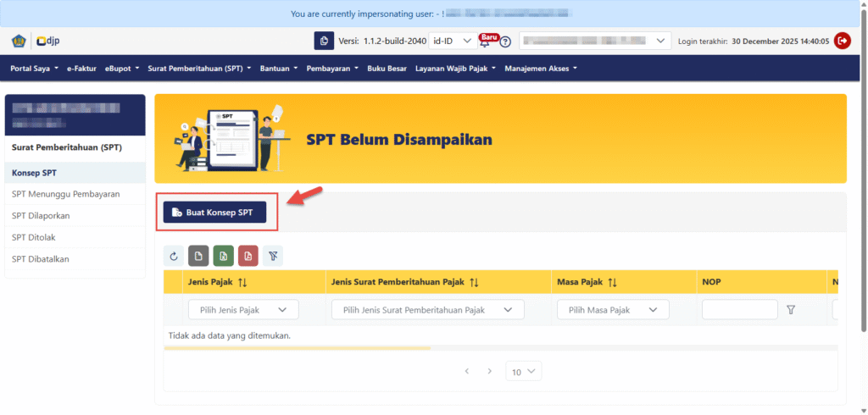Open the notifications bell icon
868x415 pixels.
[x=486, y=42]
